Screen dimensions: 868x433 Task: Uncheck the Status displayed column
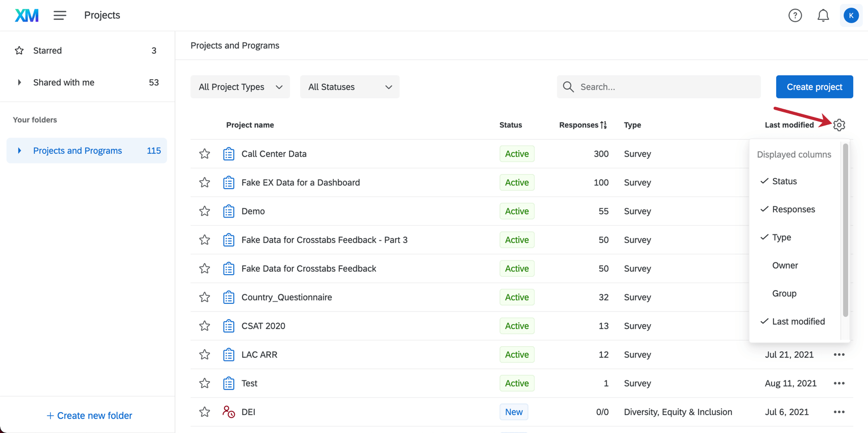pos(784,181)
